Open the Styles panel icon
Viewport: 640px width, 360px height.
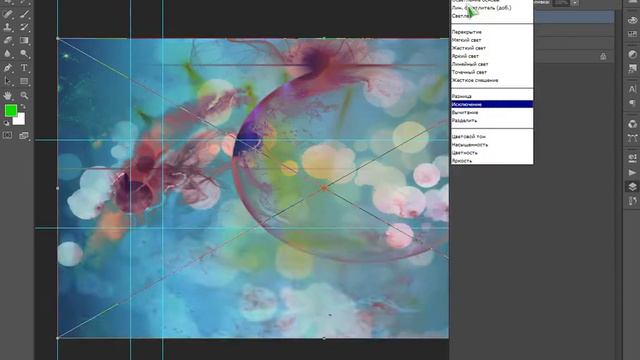click(632, 68)
